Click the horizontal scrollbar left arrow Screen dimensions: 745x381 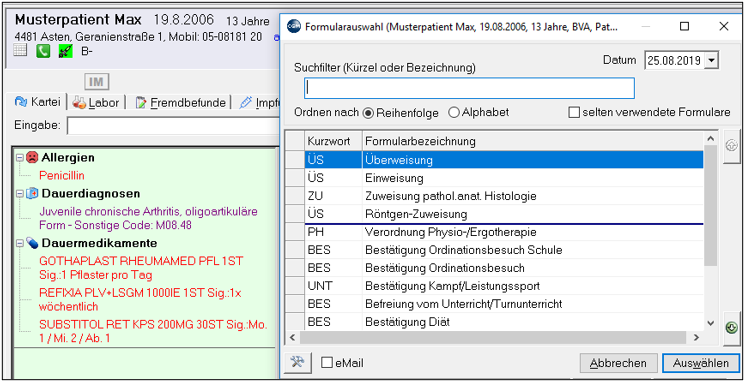click(292, 338)
